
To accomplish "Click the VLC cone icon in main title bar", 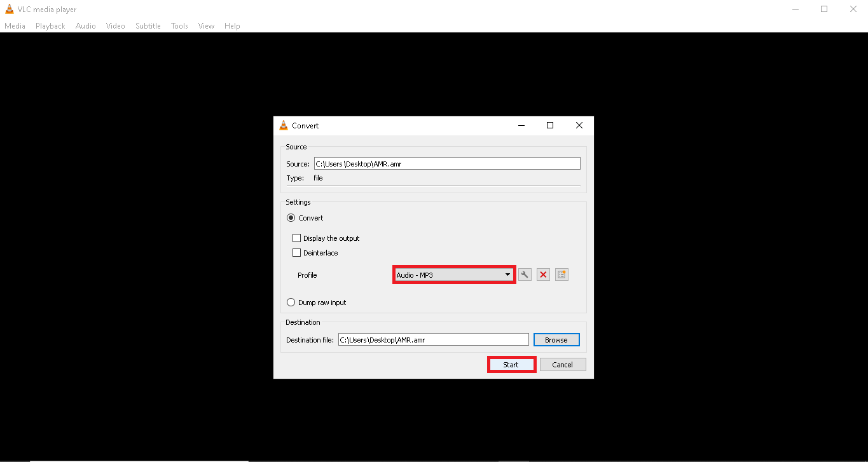I will coord(9,10).
